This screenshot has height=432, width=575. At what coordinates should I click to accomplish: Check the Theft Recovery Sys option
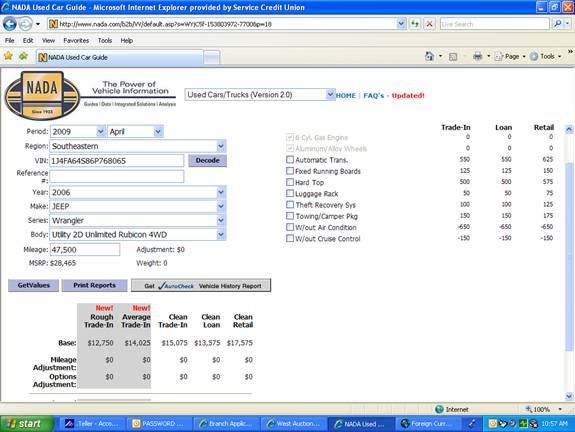point(290,205)
